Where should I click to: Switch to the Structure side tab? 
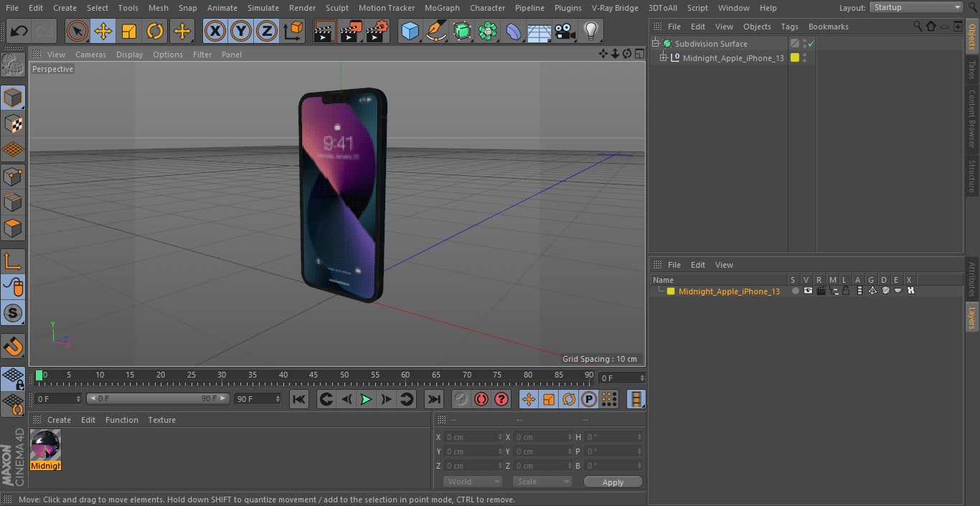(972, 176)
